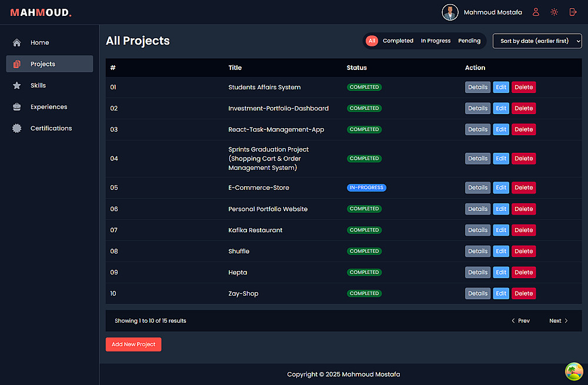
Task: Toggle light theme with the sun icon
Action: coord(554,12)
